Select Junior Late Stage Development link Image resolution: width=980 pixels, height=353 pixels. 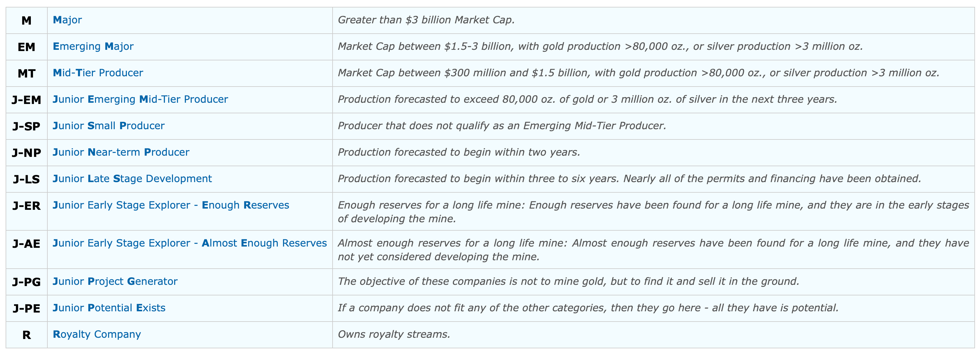pos(132,179)
